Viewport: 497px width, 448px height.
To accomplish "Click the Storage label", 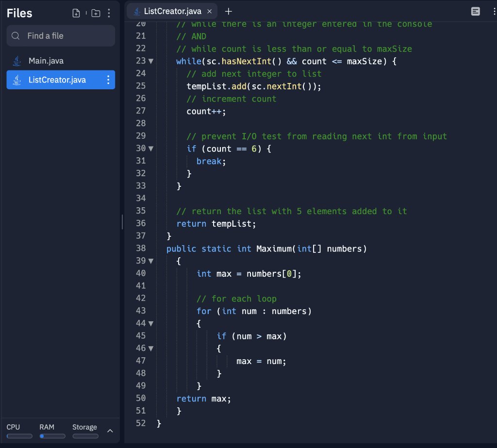I will [x=84, y=428].
